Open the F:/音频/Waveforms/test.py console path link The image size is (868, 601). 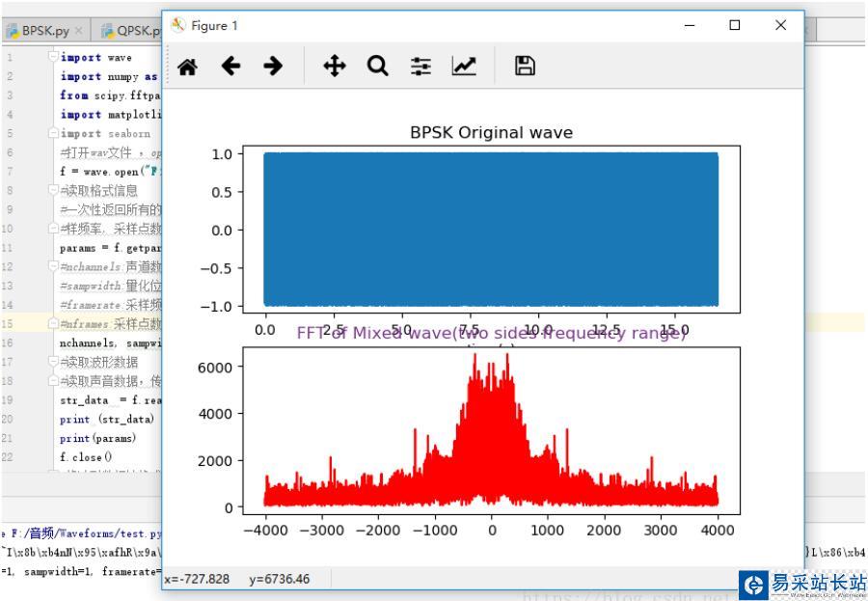point(87,533)
